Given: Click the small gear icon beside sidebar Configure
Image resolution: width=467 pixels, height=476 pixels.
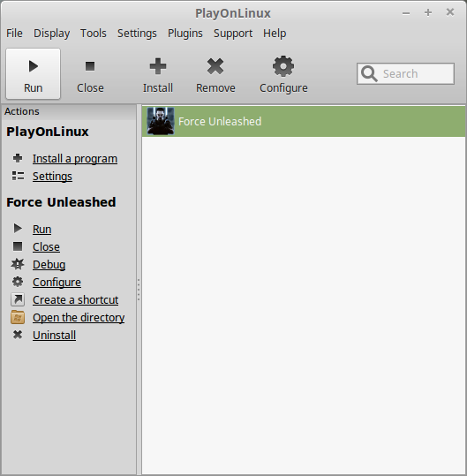Looking at the screenshot, I should click(x=18, y=282).
